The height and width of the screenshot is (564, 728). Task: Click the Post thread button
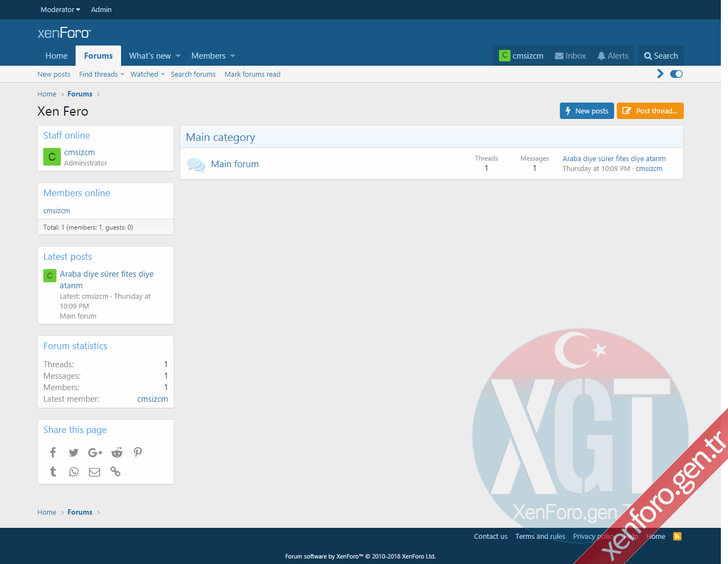point(650,111)
